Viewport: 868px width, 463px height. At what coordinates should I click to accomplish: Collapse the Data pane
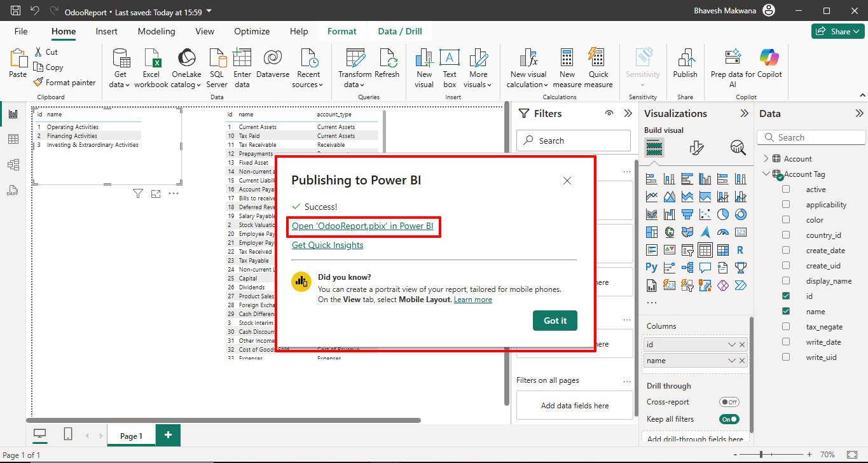pyautogui.click(x=859, y=113)
